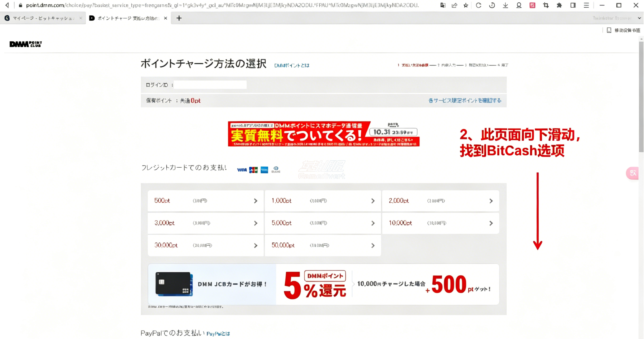Click the site lock security icon

[21, 5]
